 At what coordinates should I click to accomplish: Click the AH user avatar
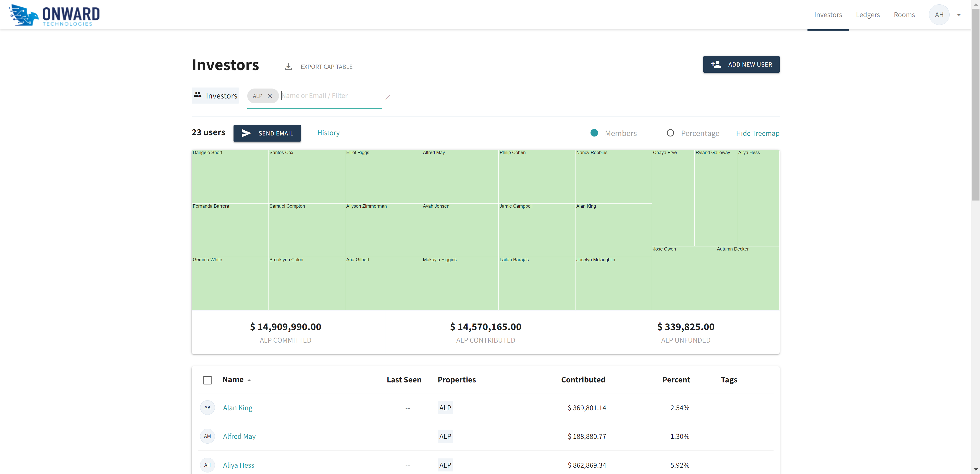click(x=939, y=15)
